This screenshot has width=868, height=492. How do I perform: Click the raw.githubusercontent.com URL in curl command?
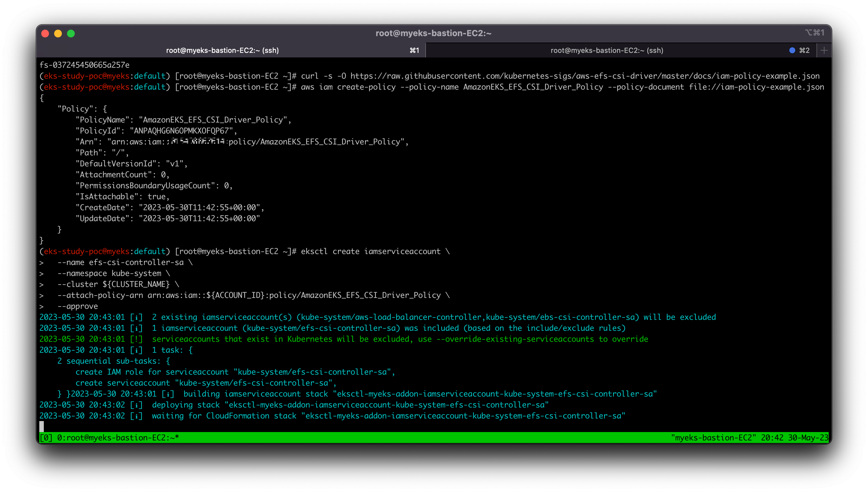point(585,76)
